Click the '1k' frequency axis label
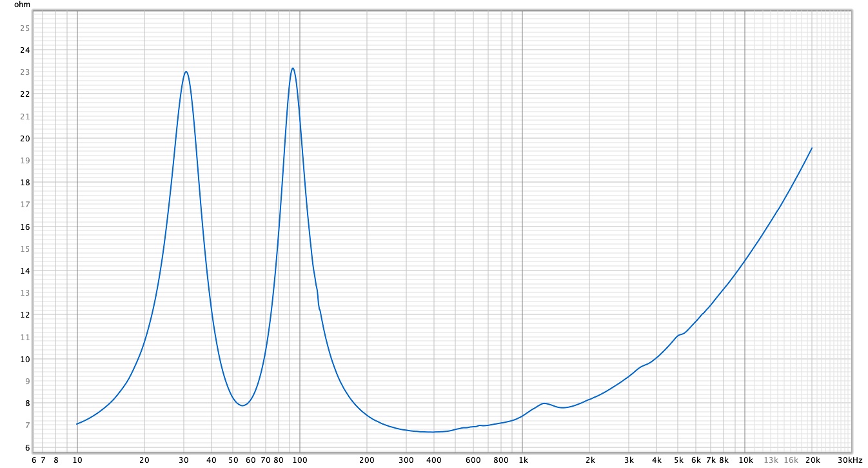The height and width of the screenshot is (468, 868). tap(524, 460)
